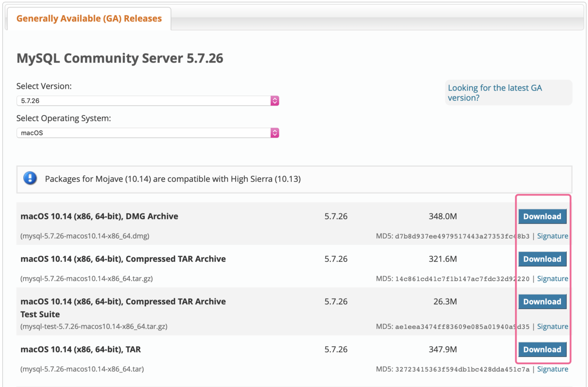View the Signature for the TAR package
Viewport: 588px width, 387px height.
click(552, 369)
